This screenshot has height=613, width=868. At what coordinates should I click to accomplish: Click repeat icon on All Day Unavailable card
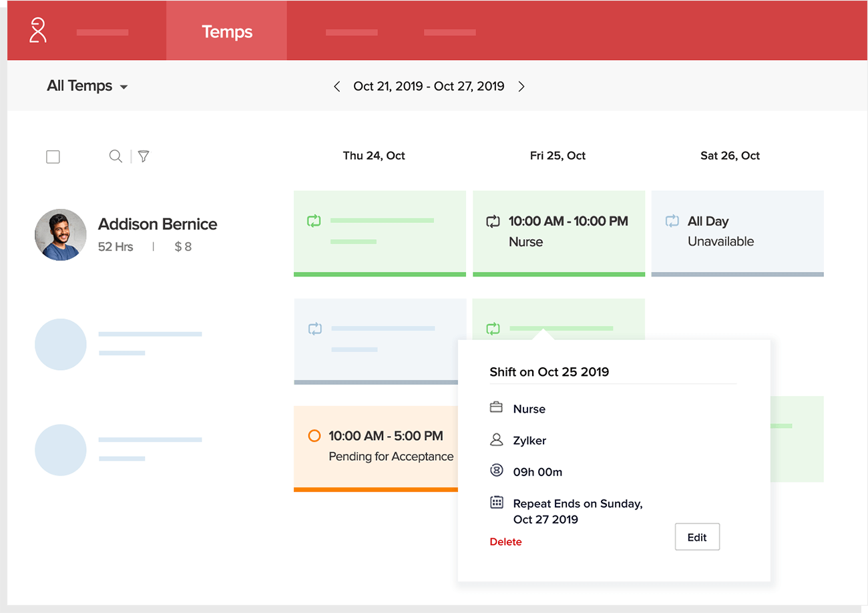point(672,221)
